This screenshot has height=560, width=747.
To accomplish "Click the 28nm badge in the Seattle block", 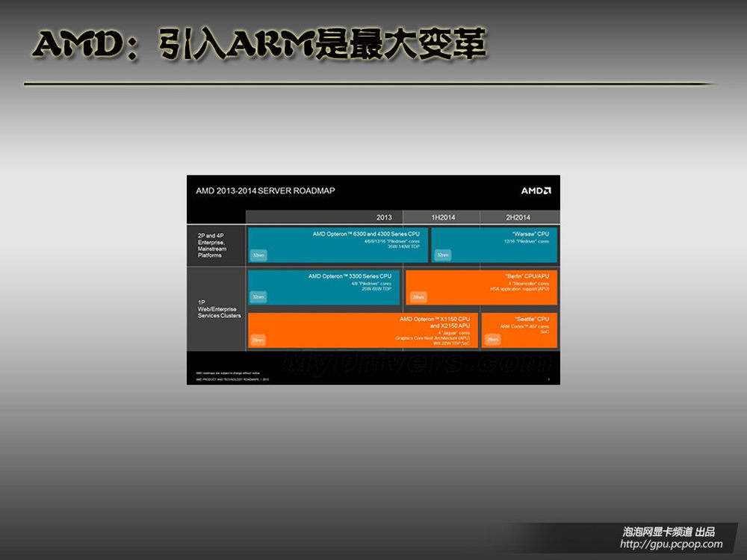I will 492,339.
